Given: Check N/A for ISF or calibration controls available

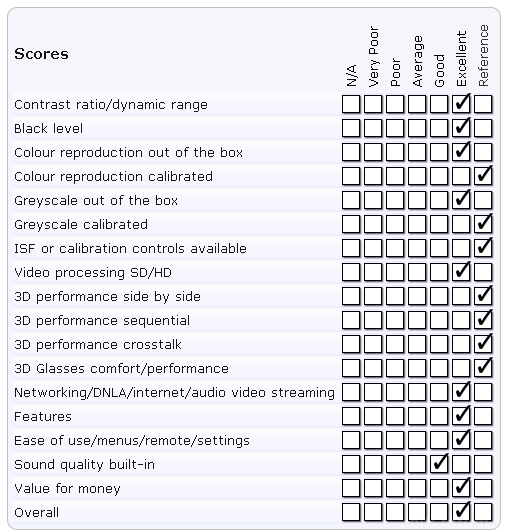Looking at the screenshot, I should pyautogui.click(x=351, y=248).
